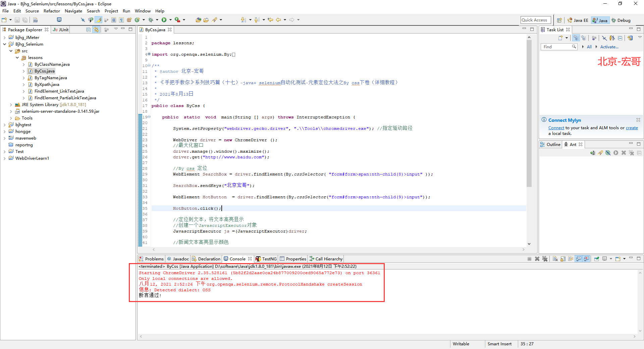Open Package Explorer View Menu triangle
644x349 pixels.
coord(116,29)
